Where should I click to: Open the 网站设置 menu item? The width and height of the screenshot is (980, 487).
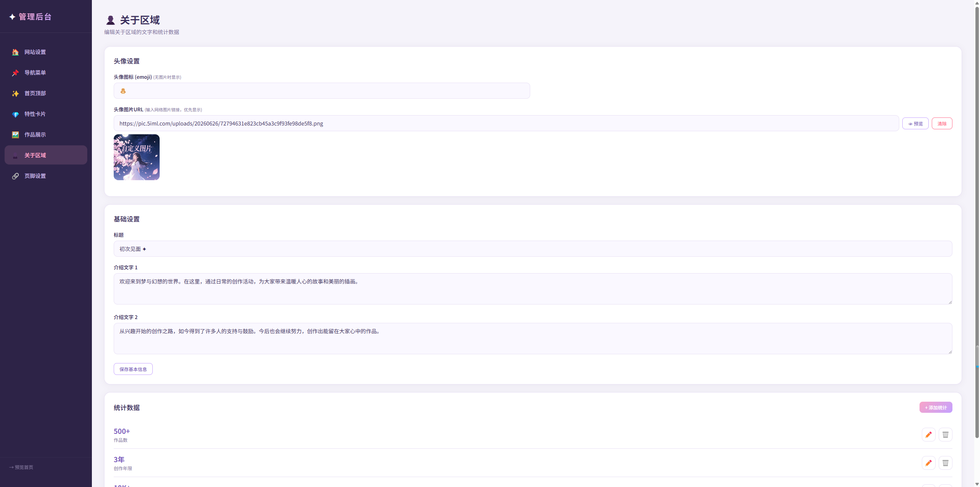point(46,52)
